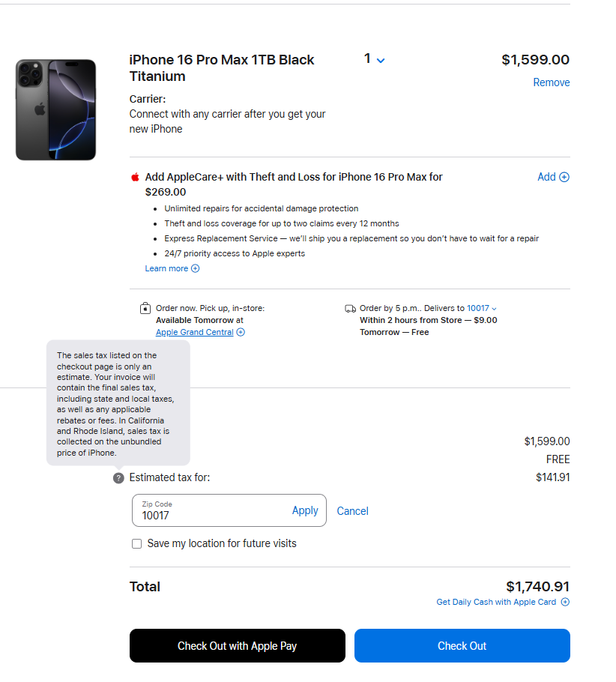Click the plus icon next to Add
Image resolution: width=616 pixels, height=682 pixels.
(565, 178)
